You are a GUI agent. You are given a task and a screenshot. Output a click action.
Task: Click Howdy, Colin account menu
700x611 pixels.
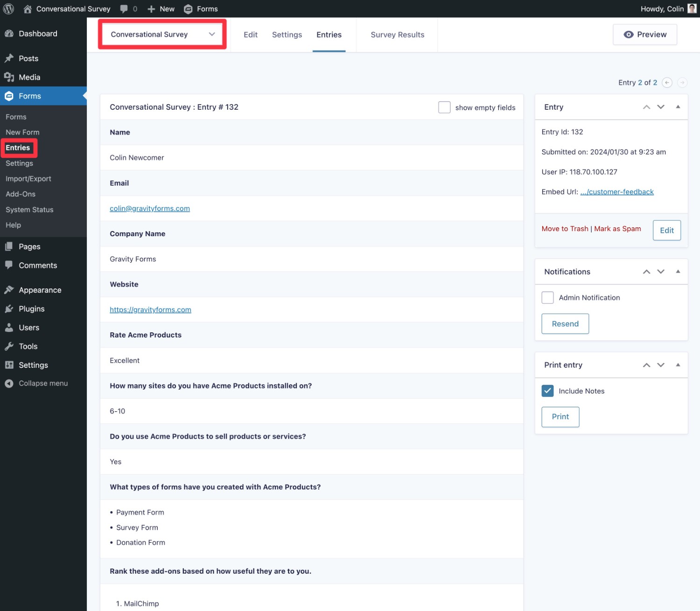(x=668, y=9)
